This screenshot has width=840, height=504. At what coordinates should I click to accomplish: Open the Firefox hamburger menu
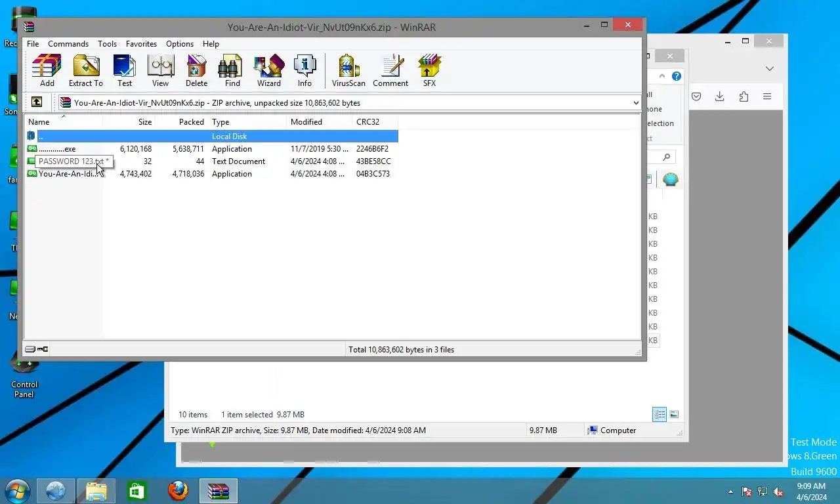pos(767,96)
